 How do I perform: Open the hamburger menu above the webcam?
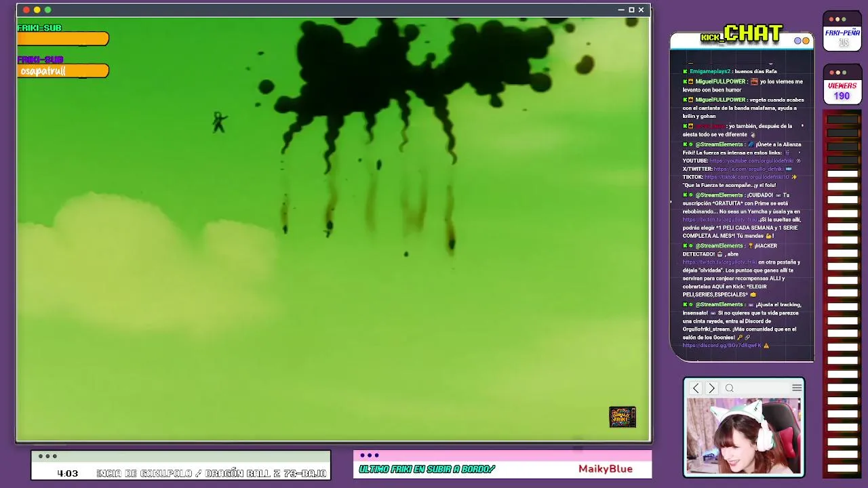click(797, 388)
